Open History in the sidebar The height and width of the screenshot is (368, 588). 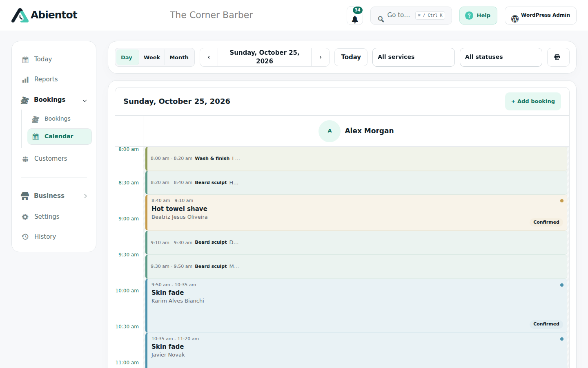(x=54, y=237)
